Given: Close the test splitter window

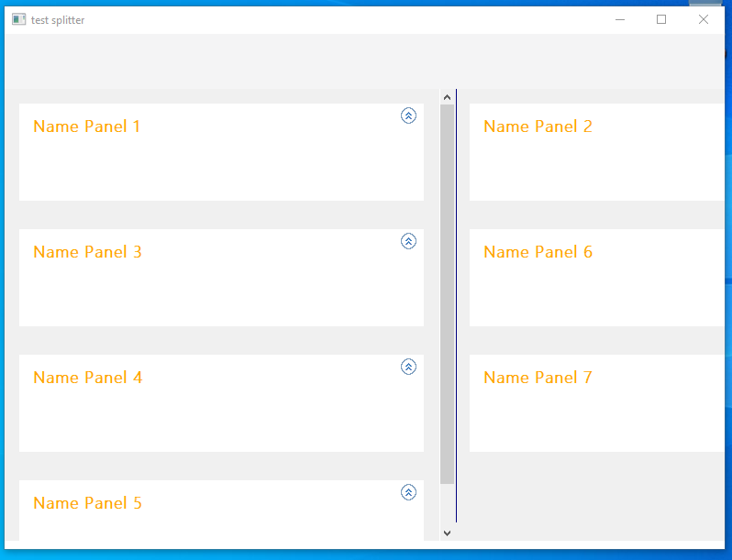Looking at the screenshot, I should tap(703, 19).
